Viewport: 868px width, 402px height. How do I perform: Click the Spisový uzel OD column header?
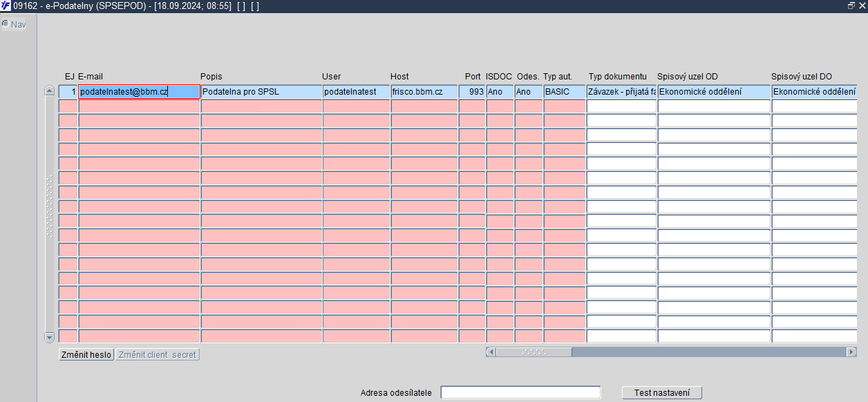[688, 76]
